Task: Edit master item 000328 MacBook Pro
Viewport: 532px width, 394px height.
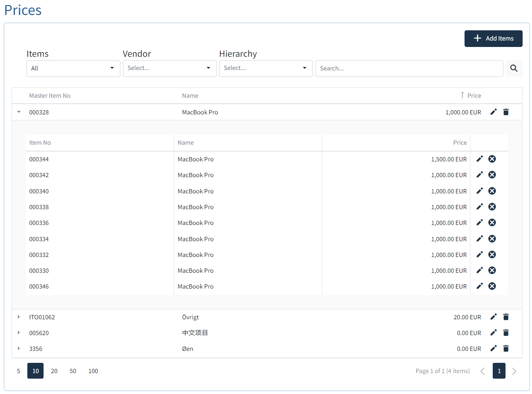Action: click(x=494, y=112)
